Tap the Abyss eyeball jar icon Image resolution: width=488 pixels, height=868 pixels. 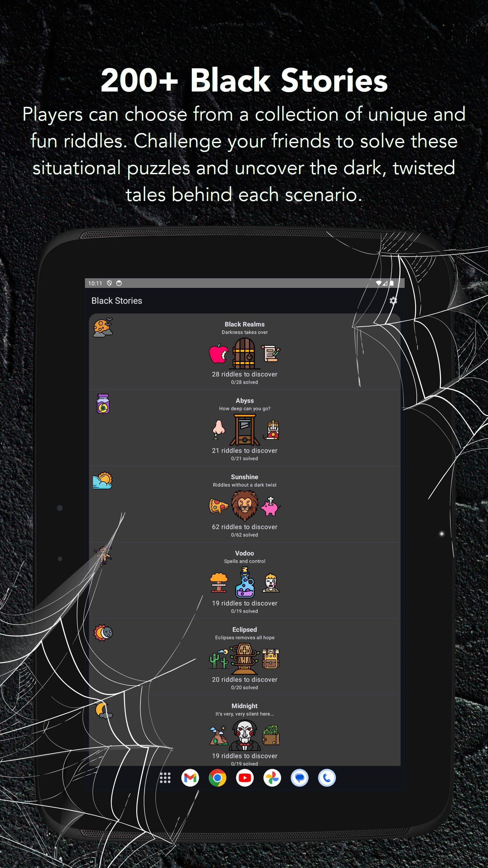coord(103,404)
